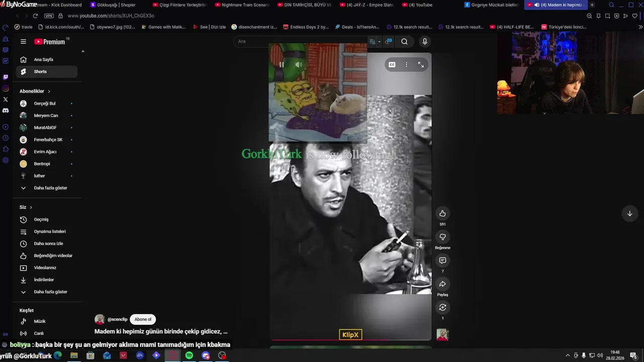Screen dimensions: 644x362
Task: Subscribe with Abone ol button
Action: [x=143, y=319]
